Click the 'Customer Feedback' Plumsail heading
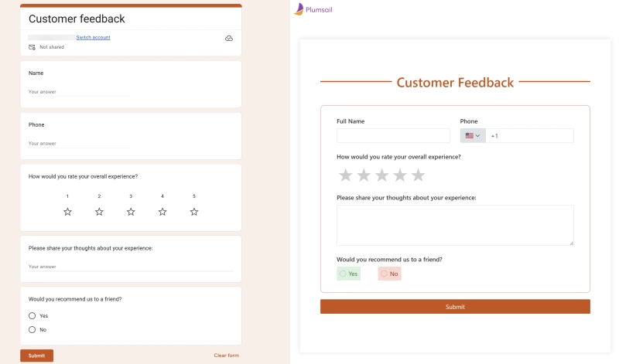 pyautogui.click(x=455, y=83)
